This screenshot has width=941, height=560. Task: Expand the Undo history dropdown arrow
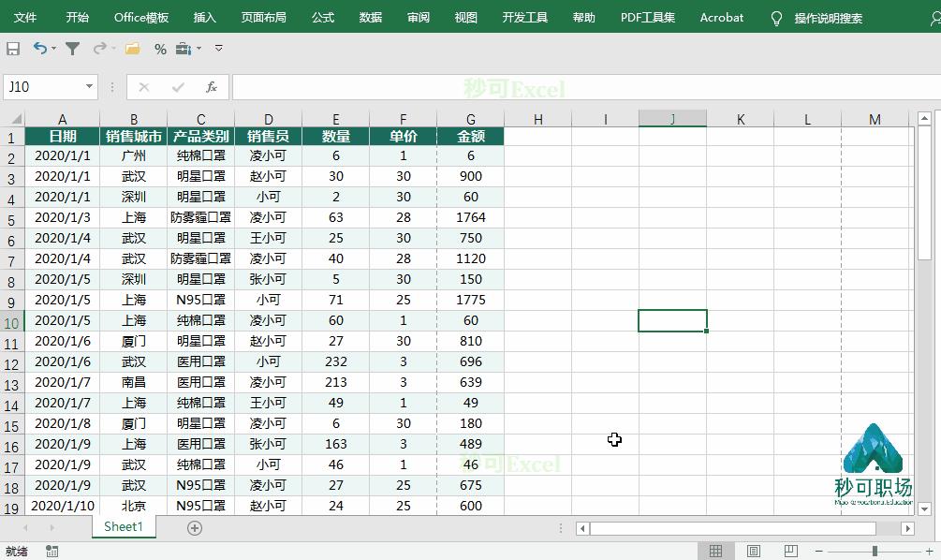[53, 49]
